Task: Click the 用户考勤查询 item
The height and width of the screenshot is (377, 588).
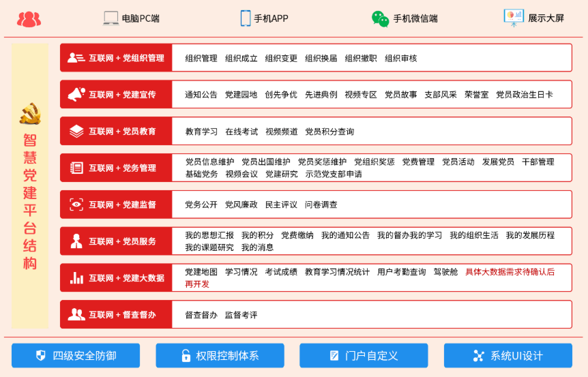Action: pos(402,272)
